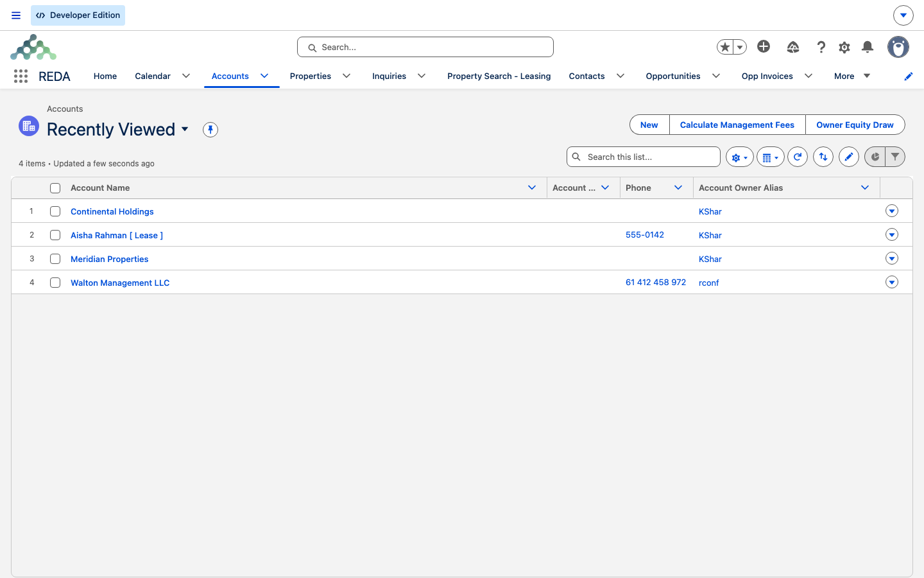924x578 pixels.
Task: Open the Help question mark
Action: point(821,47)
